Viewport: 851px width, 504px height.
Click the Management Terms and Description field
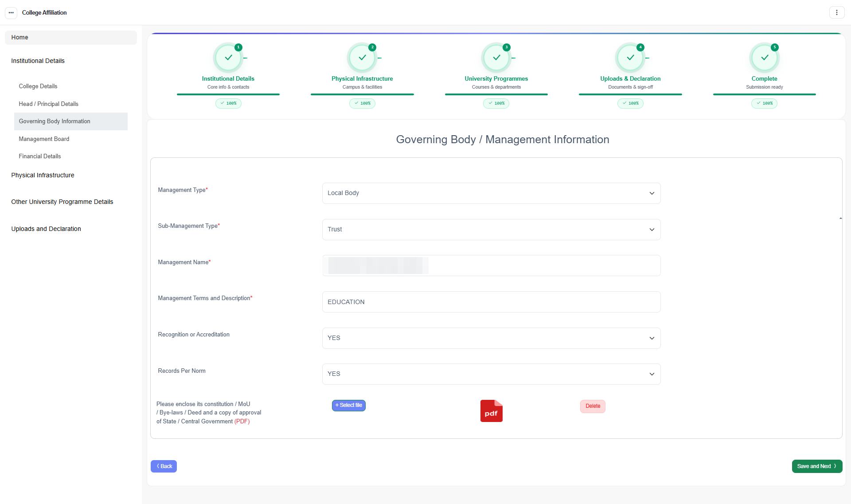[491, 302]
